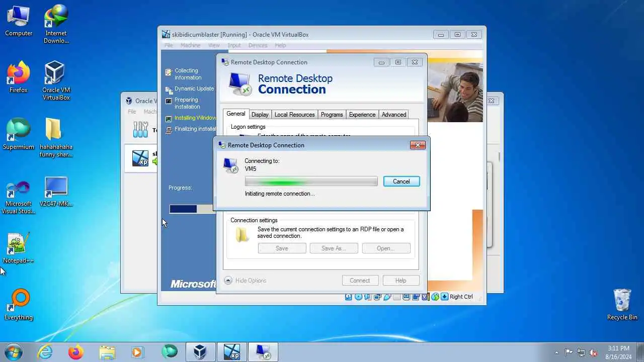Screen dimensions: 644x362
Task: Click 'Dynamic Update' step text
Action: [194, 88]
